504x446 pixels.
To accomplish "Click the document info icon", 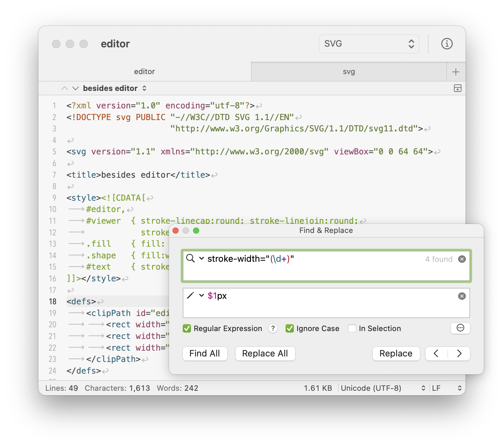I will coord(446,44).
